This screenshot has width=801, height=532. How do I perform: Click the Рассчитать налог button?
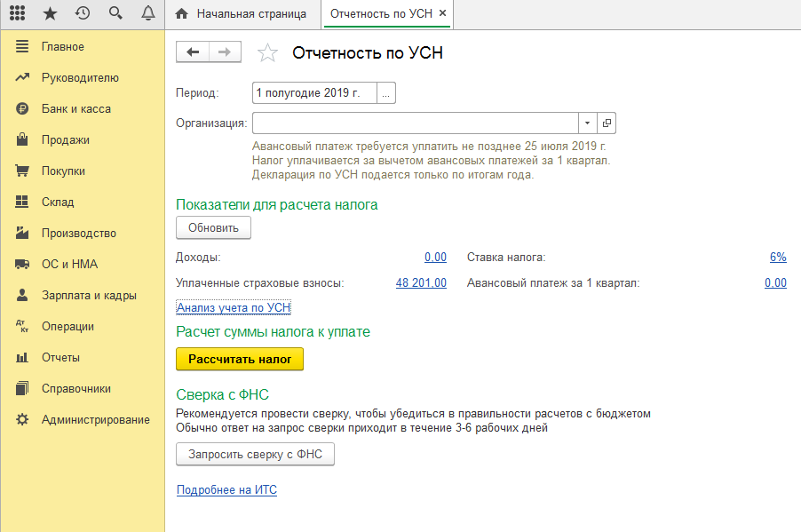[240, 360]
